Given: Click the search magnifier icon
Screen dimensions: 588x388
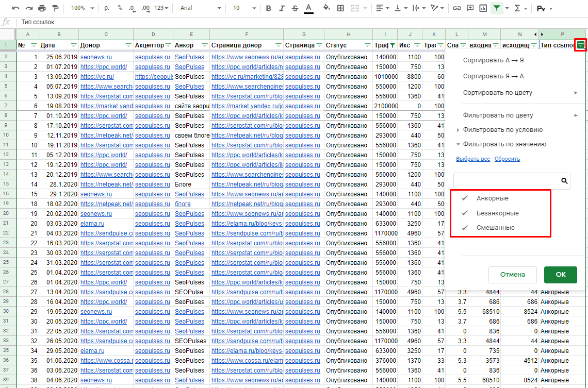Looking at the screenshot, I should click(564, 181).
